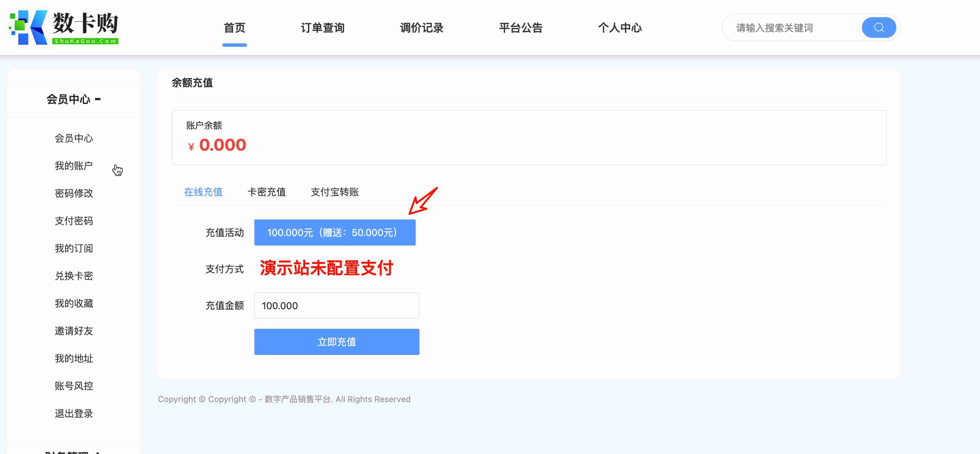This screenshot has height=454, width=980.
Task: Open 调价记录 navigation item
Action: (x=422, y=28)
